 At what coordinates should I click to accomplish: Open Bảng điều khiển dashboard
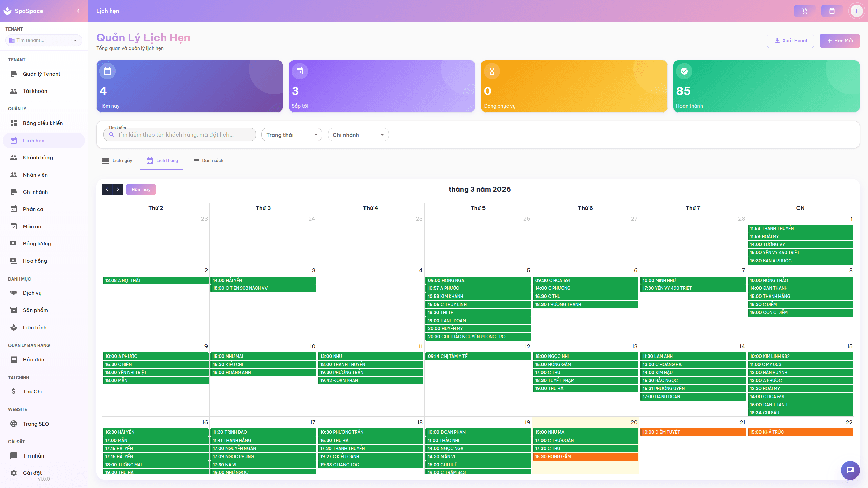tap(43, 123)
